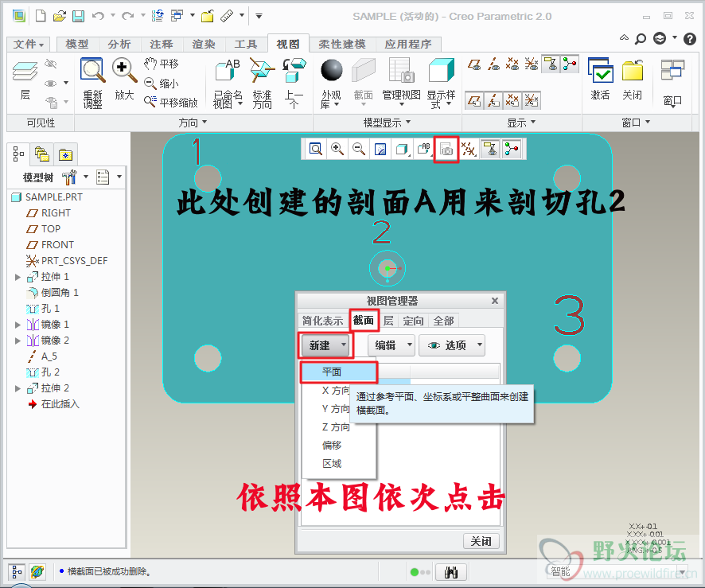The height and width of the screenshot is (588, 705).
Task: Open the New (新建) dropdown in view manager
Action: click(326, 345)
